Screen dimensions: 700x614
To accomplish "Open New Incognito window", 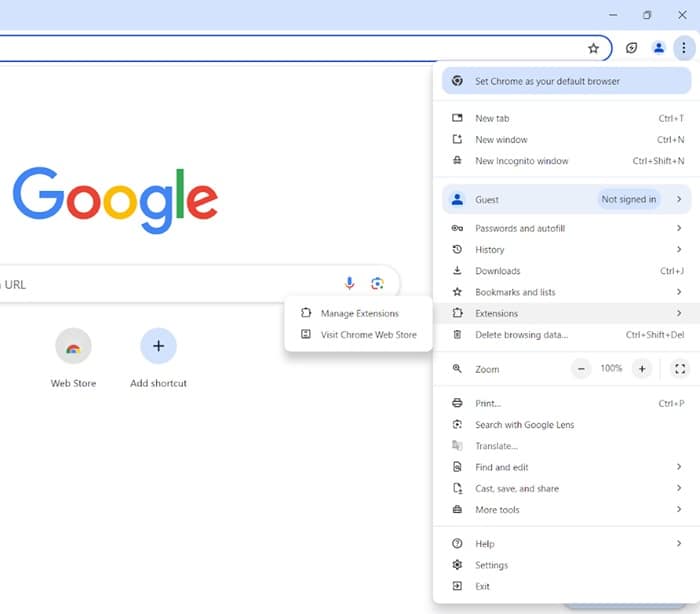I will (521, 161).
